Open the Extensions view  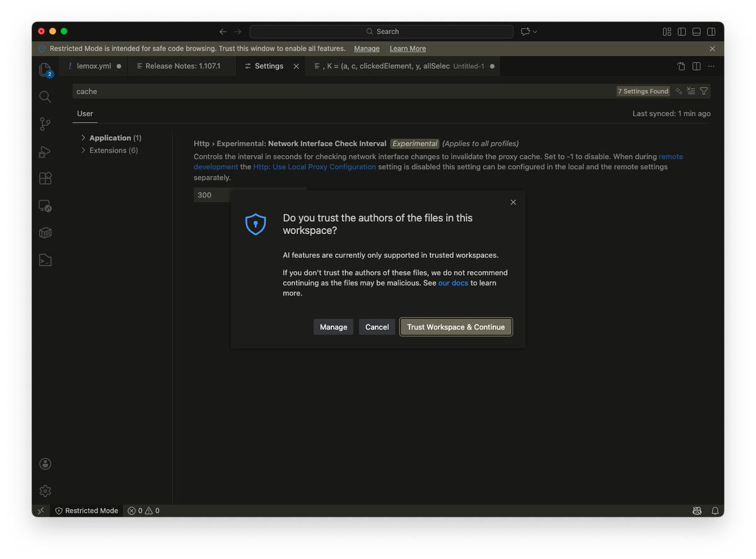tap(45, 178)
